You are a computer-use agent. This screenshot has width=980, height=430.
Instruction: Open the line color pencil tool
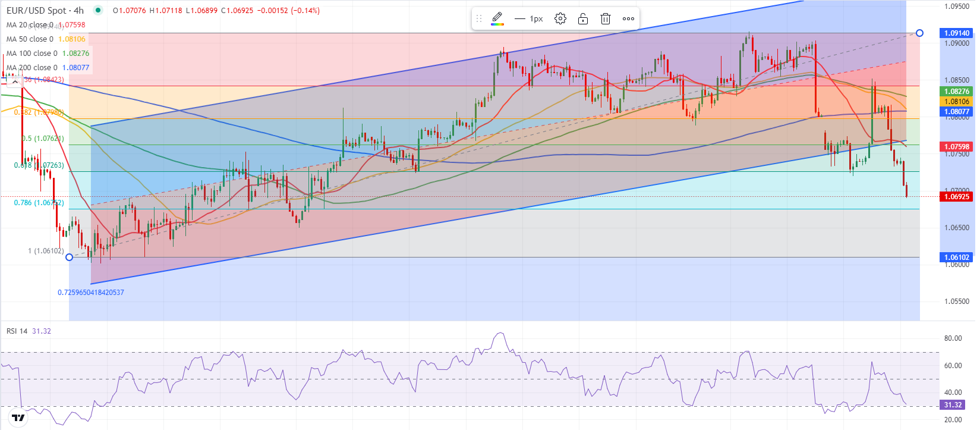click(497, 18)
